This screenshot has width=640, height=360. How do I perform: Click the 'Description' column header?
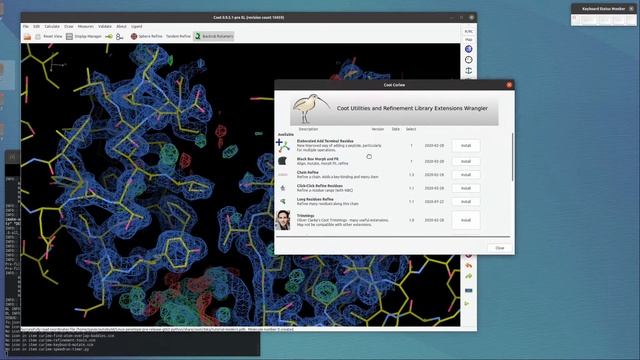coord(308,129)
